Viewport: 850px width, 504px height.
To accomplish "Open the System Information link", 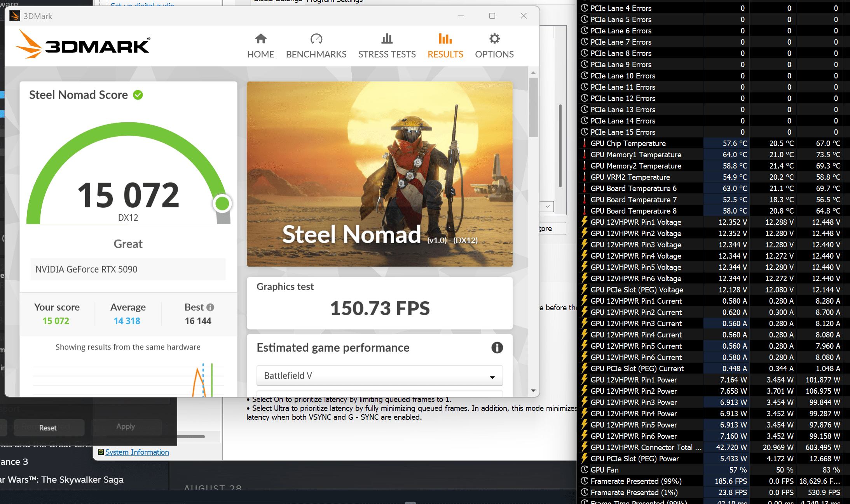I will click(x=137, y=452).
